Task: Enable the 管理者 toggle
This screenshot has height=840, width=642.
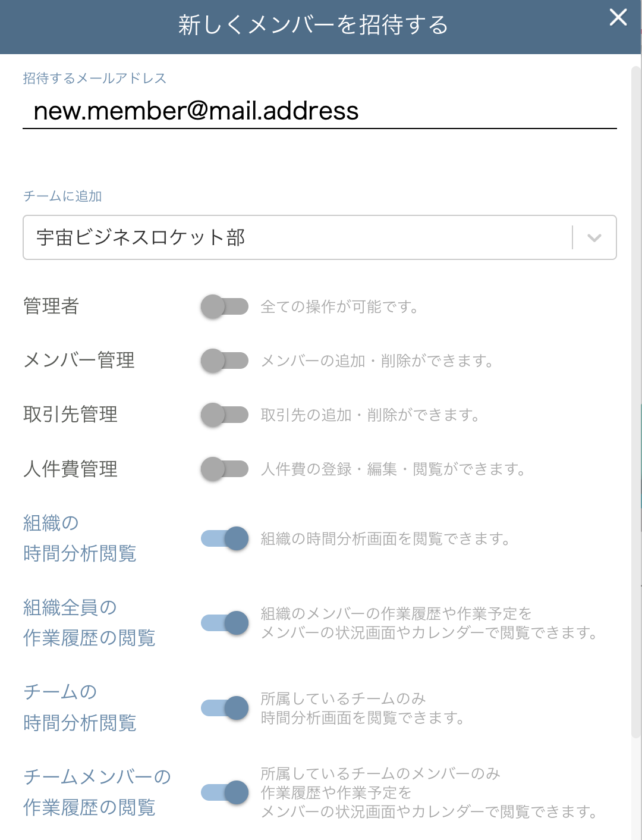Action: click(225, 307)
